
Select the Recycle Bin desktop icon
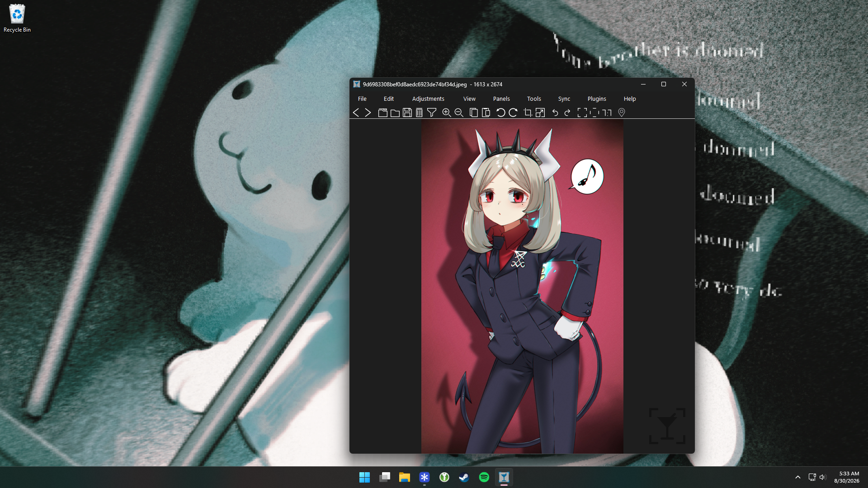click(x=17, y=19)
